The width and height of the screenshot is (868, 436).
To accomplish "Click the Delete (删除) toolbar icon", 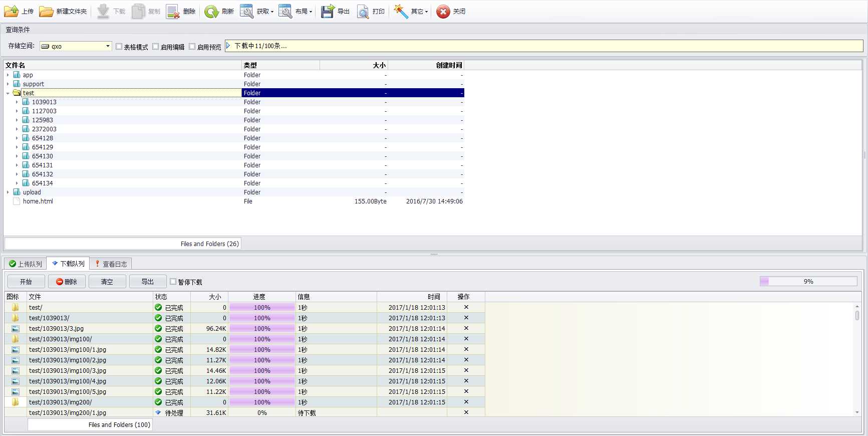I will tap(173, 11).
